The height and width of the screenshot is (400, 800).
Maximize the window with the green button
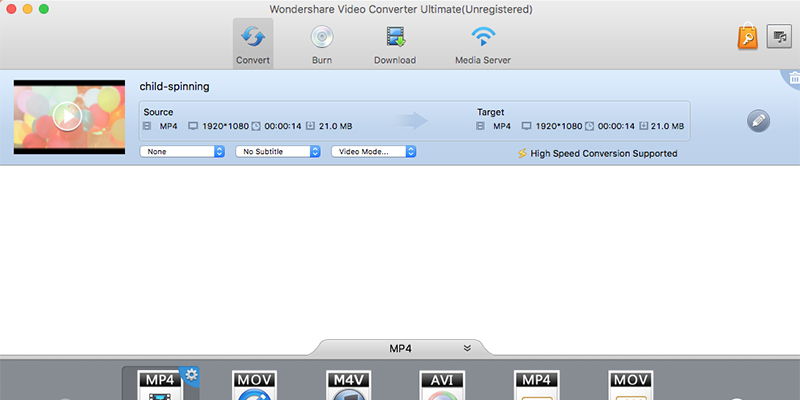point(44,9)
